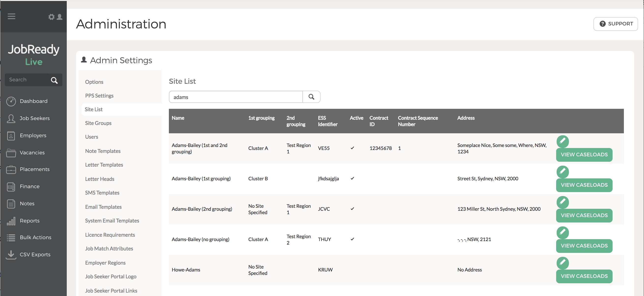Open Dashboard from the sidebar
This screenshot has height=296, width=644.
[x=33, y=101]
